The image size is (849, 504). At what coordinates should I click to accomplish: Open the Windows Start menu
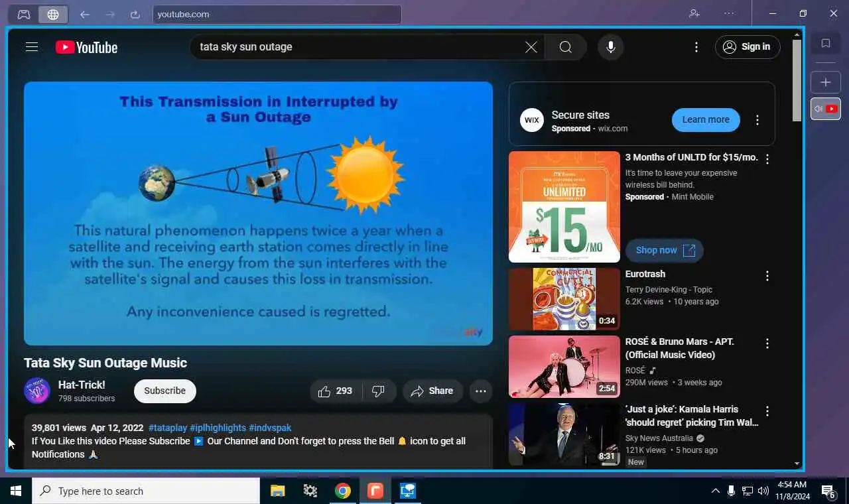coord(16,491)
